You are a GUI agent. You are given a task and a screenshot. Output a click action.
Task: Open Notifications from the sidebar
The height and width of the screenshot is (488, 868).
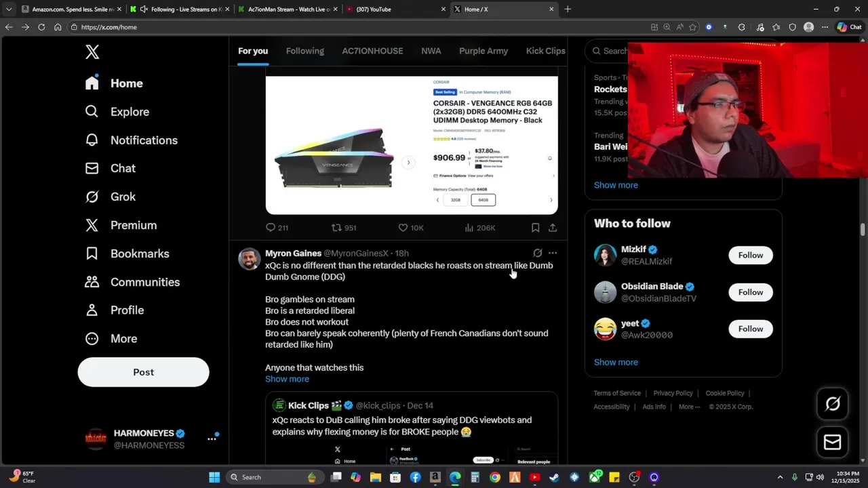131,140
